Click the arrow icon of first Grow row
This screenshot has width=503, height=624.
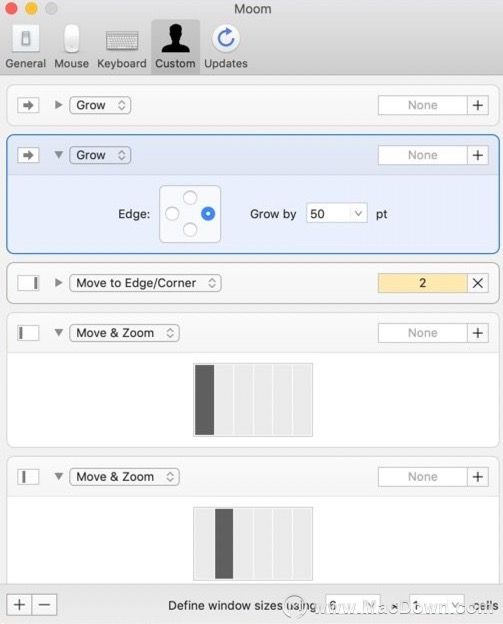tap(28, 105)
